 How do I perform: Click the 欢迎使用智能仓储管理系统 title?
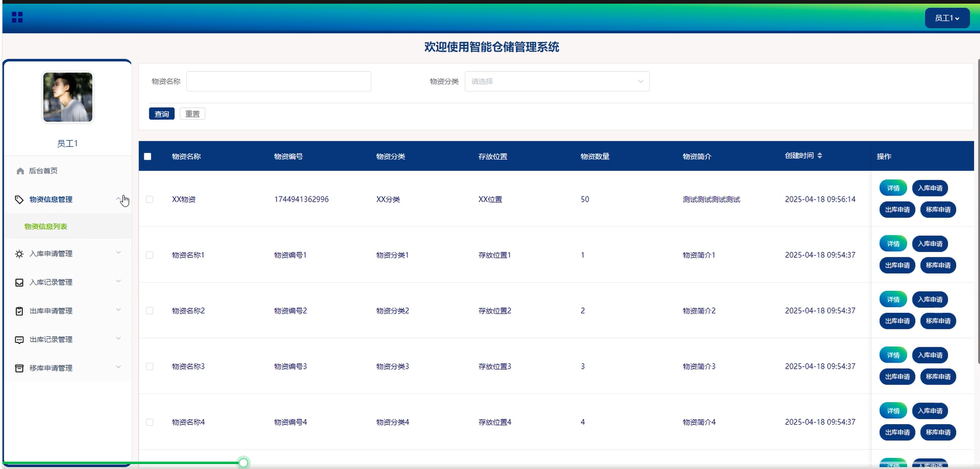pyautogui.click(x=492, y=47)
